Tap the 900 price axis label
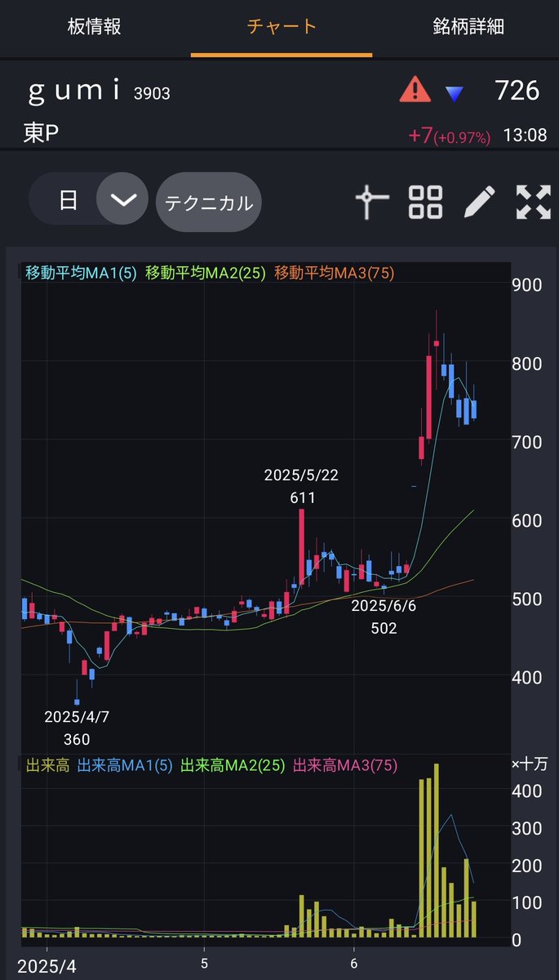559x980 pixels. (x=526, y=284)
